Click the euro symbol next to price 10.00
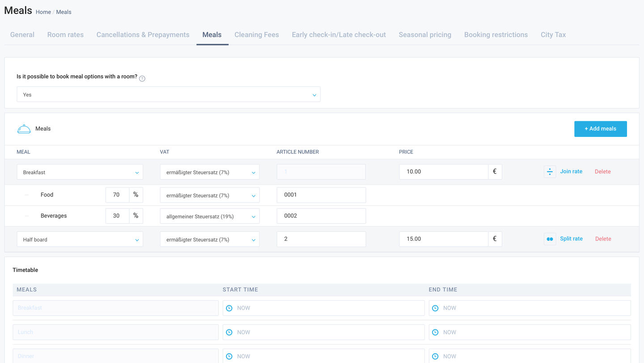The image size is (644, 363). pyautogui.click(x=495, y=171)
